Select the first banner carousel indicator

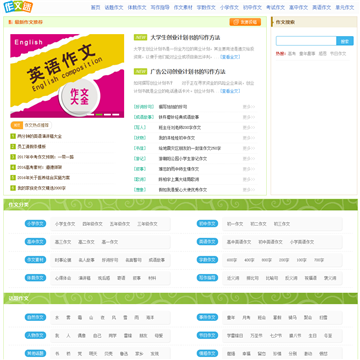[90, 114]
